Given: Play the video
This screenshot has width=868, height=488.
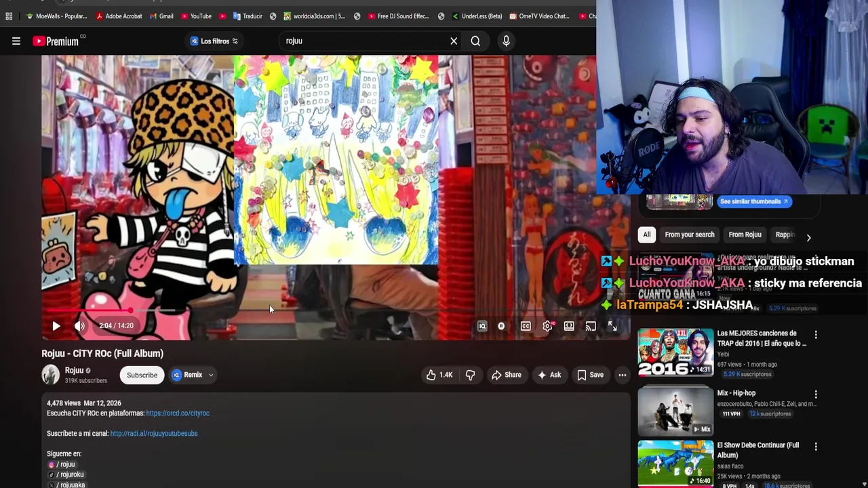Looking at the screenshot, I should pyautogui.click(x=56, y=326).
